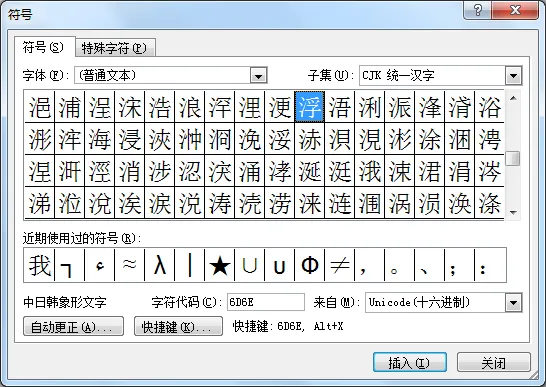
Task: Select the 消 character in the grid
Action: [130, 171]
